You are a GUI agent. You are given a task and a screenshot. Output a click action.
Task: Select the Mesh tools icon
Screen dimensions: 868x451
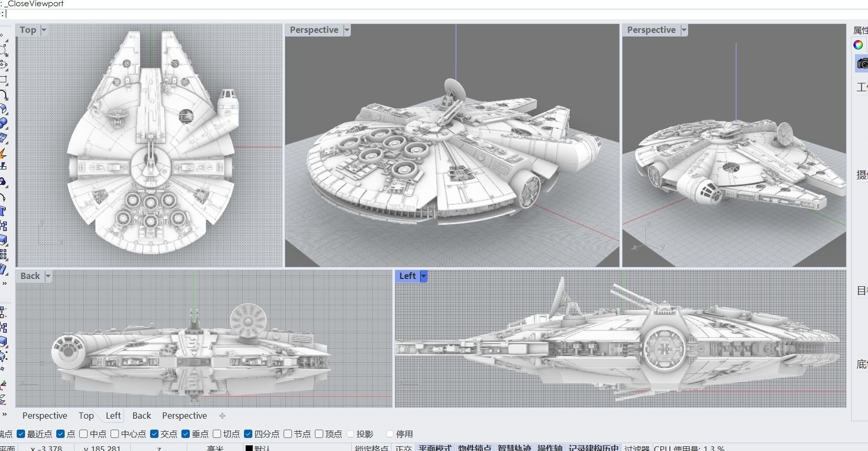click(x=3, y=138)
